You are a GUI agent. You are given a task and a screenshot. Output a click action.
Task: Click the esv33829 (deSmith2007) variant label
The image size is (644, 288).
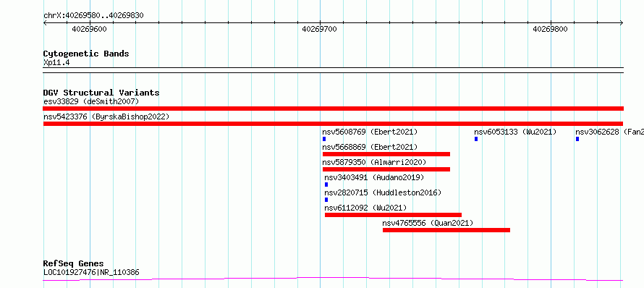click(x=91, y=101)
